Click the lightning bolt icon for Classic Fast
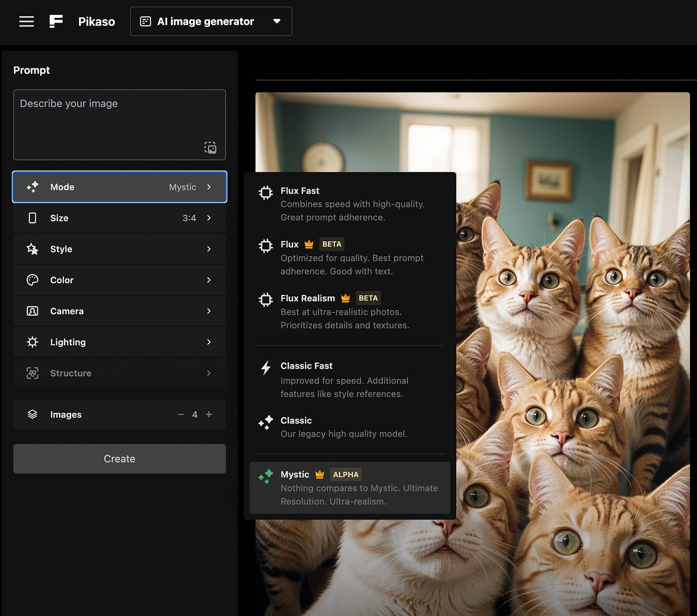This screenshot has height=616, width=697. 266,368
